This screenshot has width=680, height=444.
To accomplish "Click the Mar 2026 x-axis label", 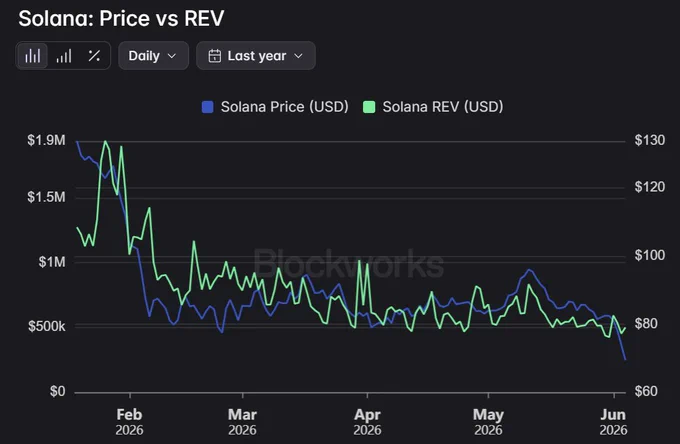I will 242,422.
